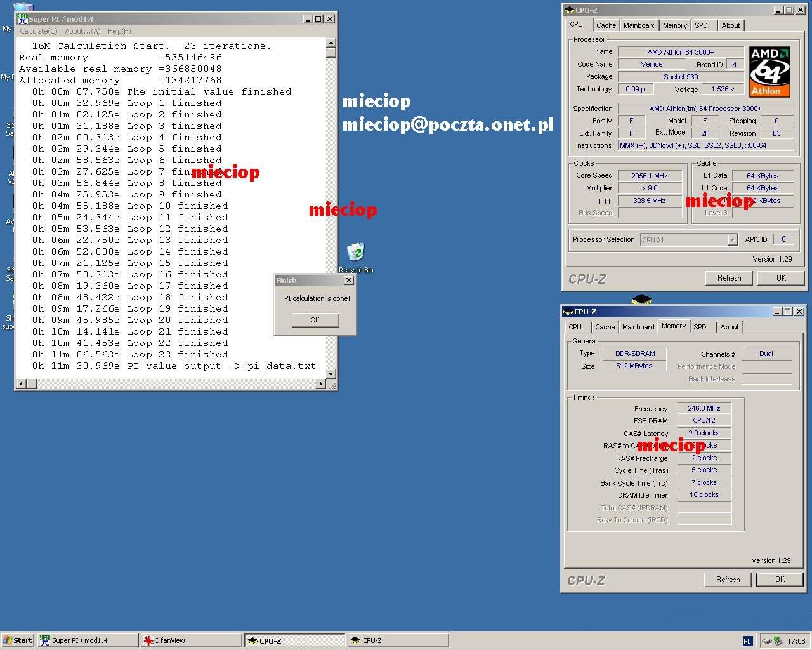Switch to the SPD tab in bottom CPU-Z
The width and height of the screenshot is (812, 650).
point(700,327)
